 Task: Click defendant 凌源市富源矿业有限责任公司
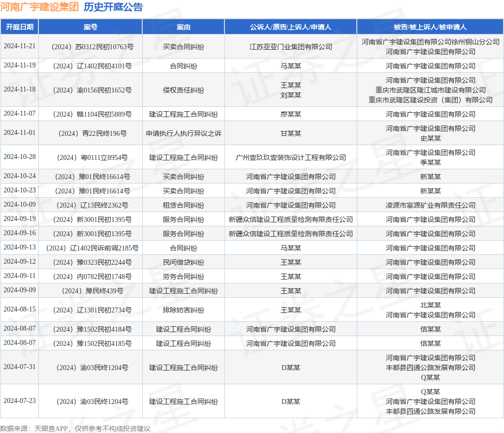430,205
